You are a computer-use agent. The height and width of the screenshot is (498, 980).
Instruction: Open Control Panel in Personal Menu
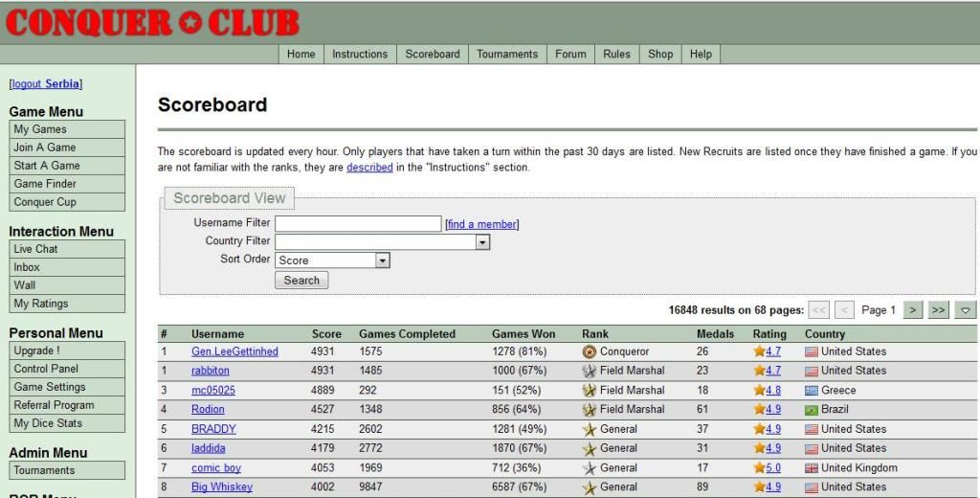click(67, 369)
